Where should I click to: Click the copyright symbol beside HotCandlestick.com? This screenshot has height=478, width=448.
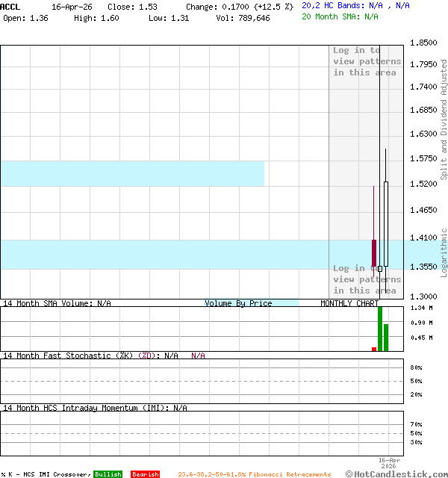point(349,474)
